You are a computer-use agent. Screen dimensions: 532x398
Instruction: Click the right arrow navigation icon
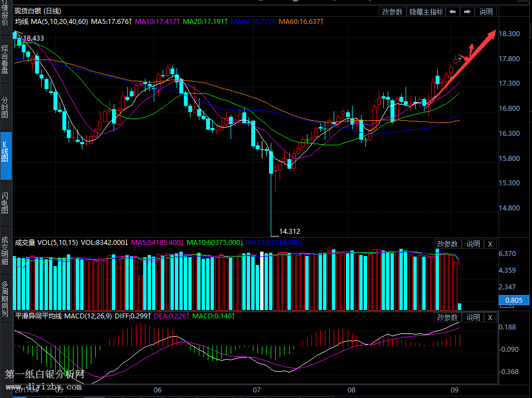point(467,12)
